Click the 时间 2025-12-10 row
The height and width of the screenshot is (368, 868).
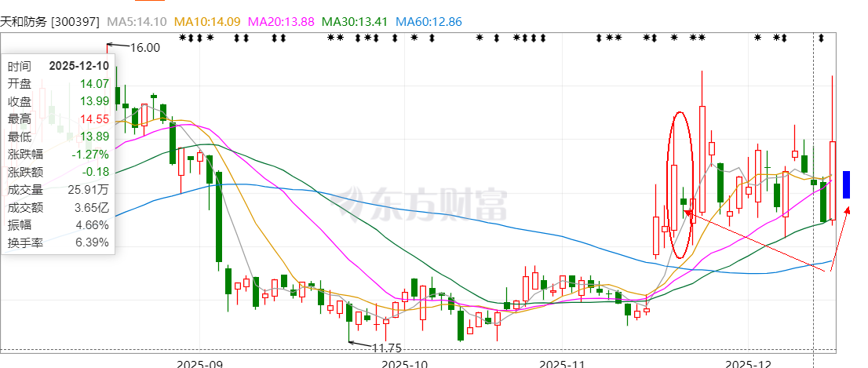click(58, 66)
